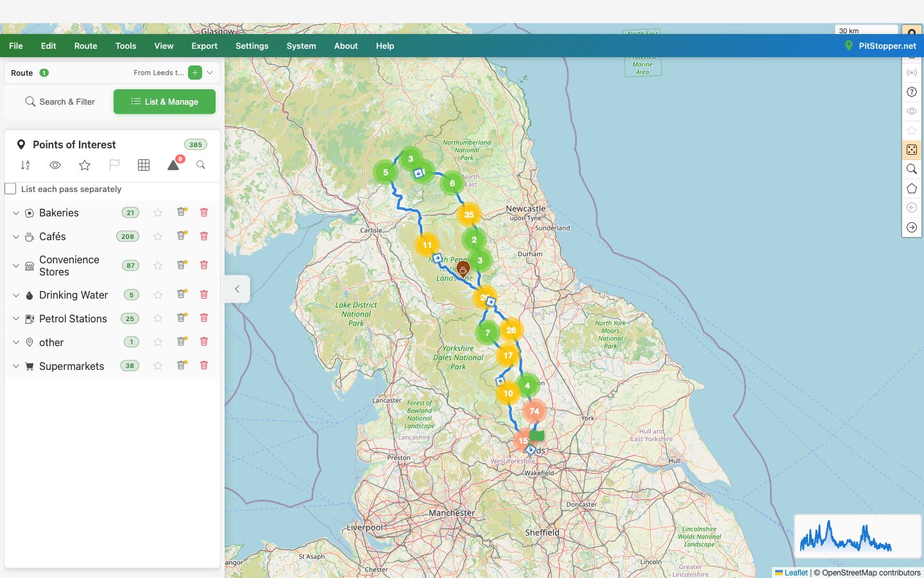Open the Help menu
The image size is (924, 578).
tap(385, 46)
